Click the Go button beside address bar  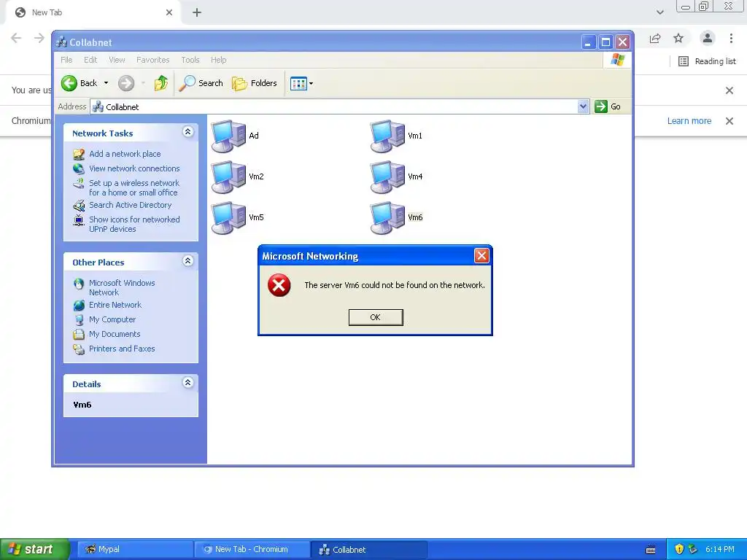(x=608, y=106)
